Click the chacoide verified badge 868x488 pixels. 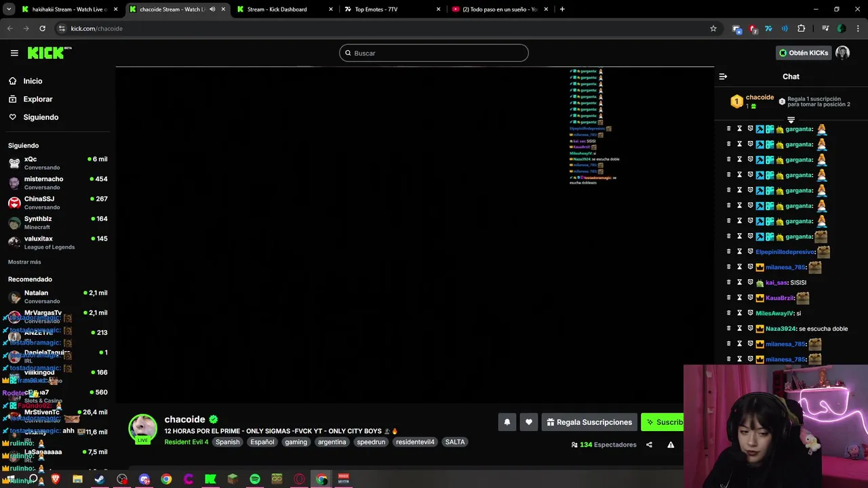(213, 420)
